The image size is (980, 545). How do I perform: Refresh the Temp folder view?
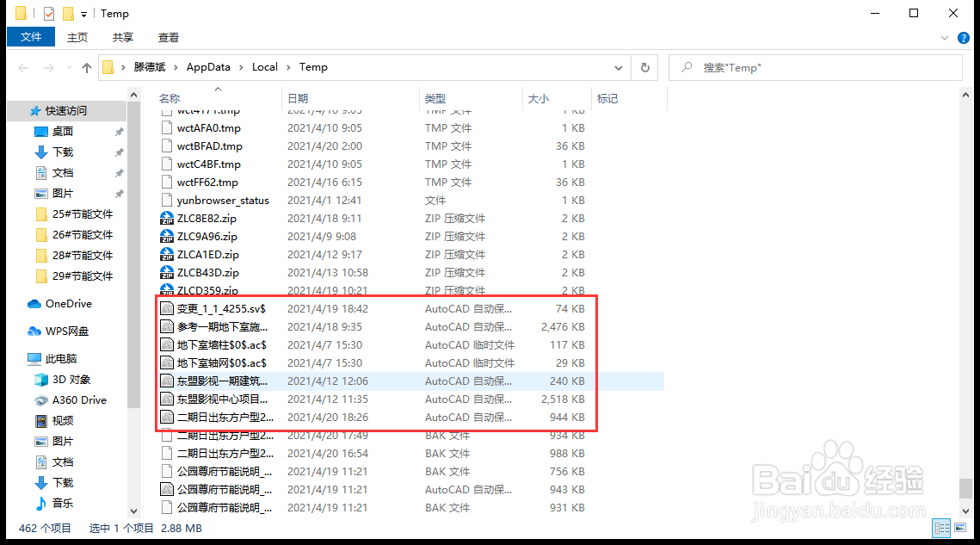645,67
